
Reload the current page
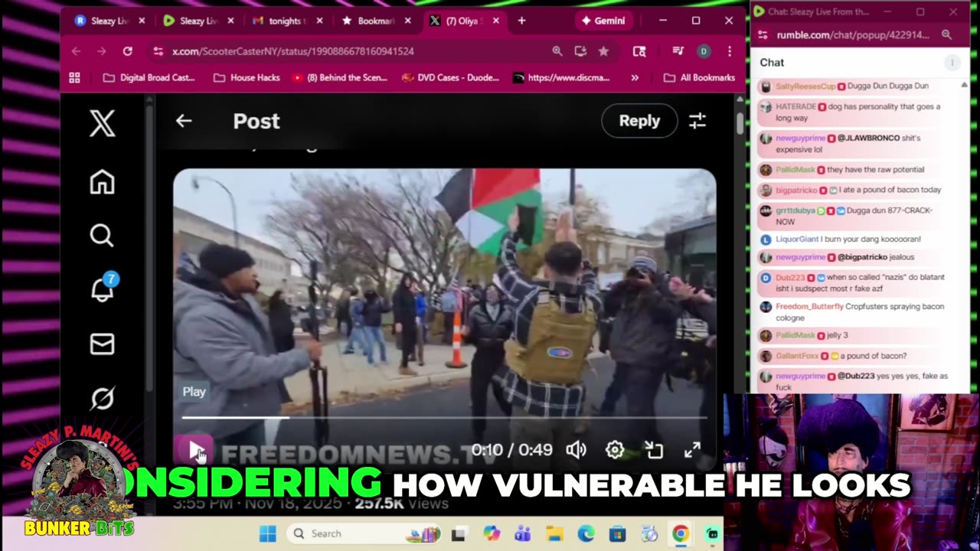click(x=127, y=51)
